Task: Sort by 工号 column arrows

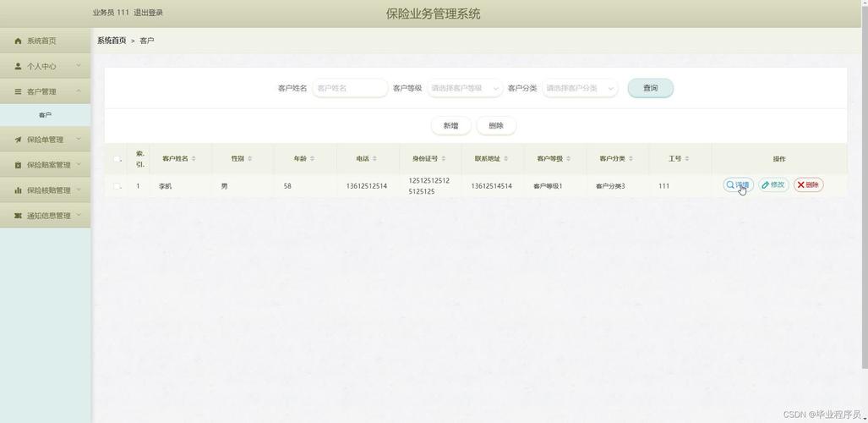Action: 687,158
